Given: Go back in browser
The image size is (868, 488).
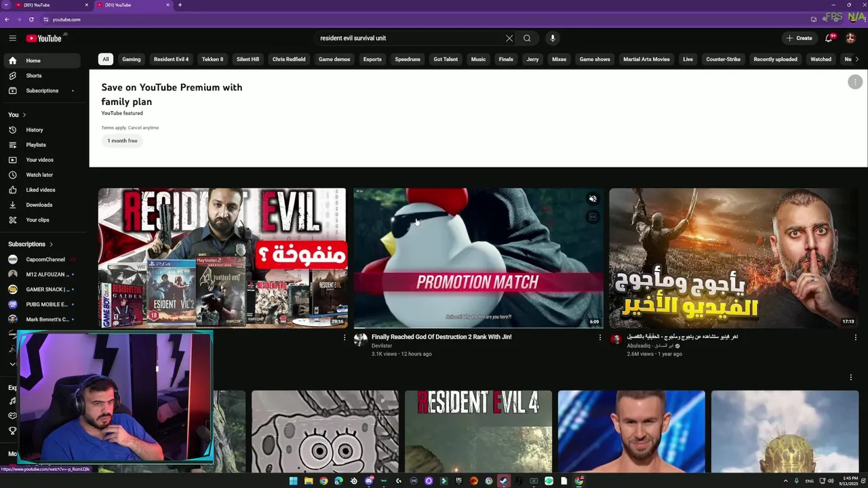Looking at the screenshot, I should [7, 19].
